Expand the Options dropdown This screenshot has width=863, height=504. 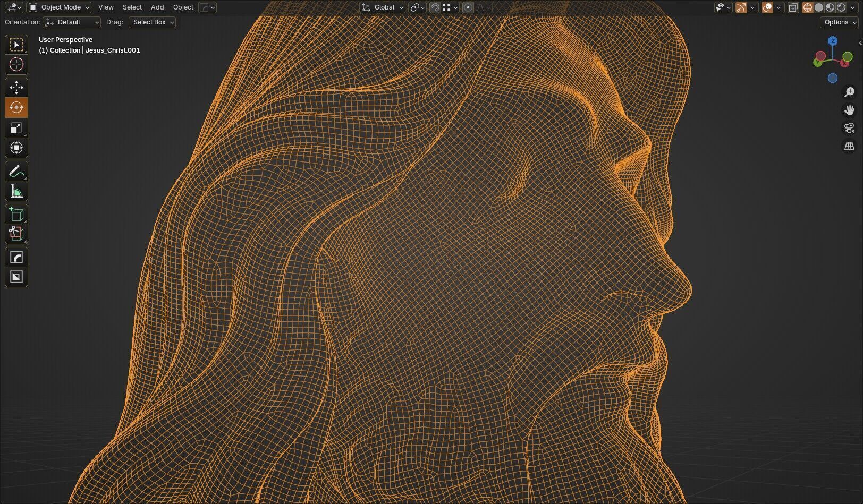coord(840,22)
